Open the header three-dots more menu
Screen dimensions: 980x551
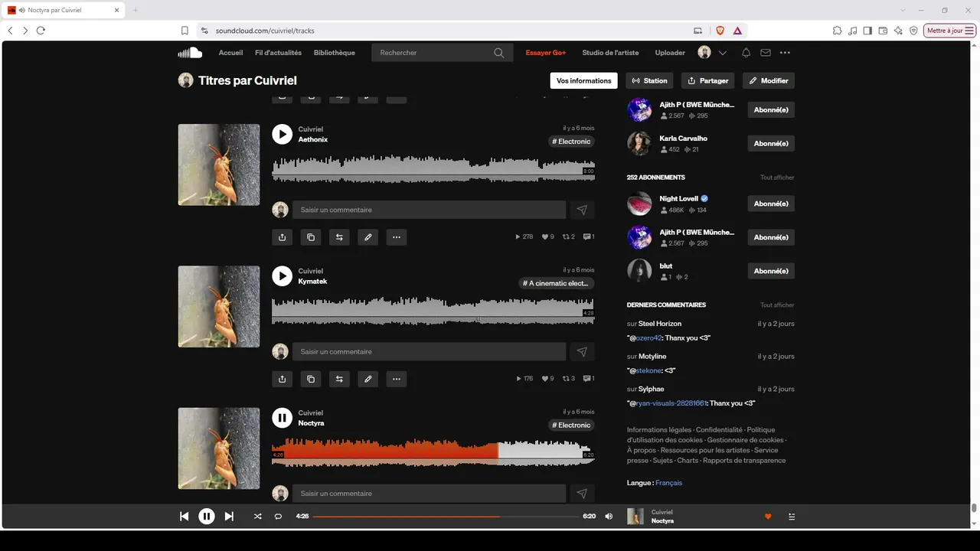tap(785, 53)
